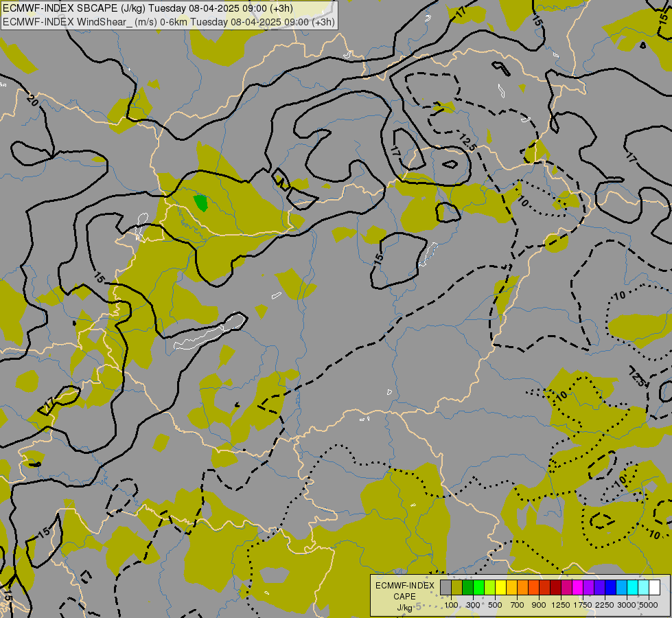Click the WindShear 0-6km title line

click(x=169, y=22)
